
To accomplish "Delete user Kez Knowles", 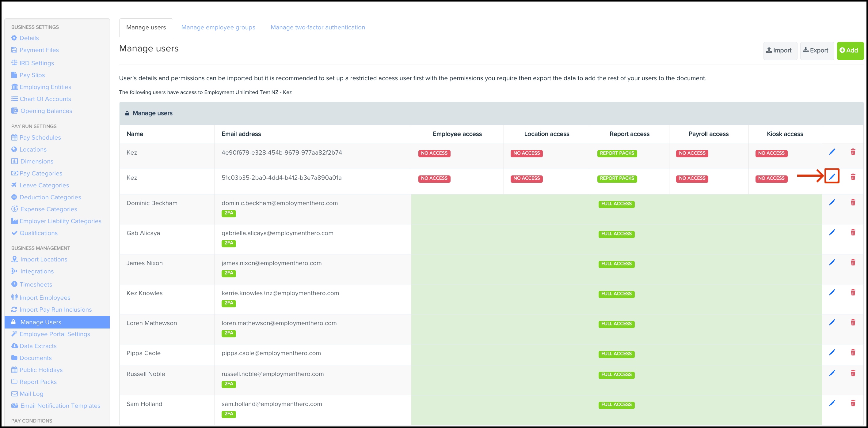I will click(x=853, y=292).
